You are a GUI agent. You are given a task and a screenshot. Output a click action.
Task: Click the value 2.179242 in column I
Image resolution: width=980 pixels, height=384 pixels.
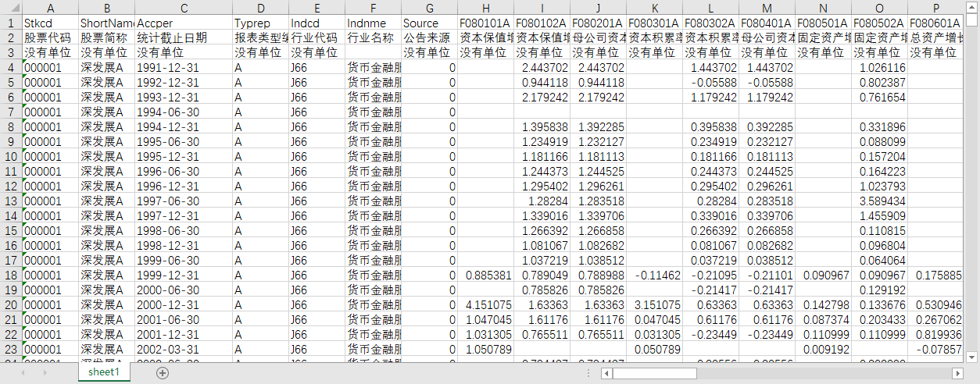(x=542, y=98)
